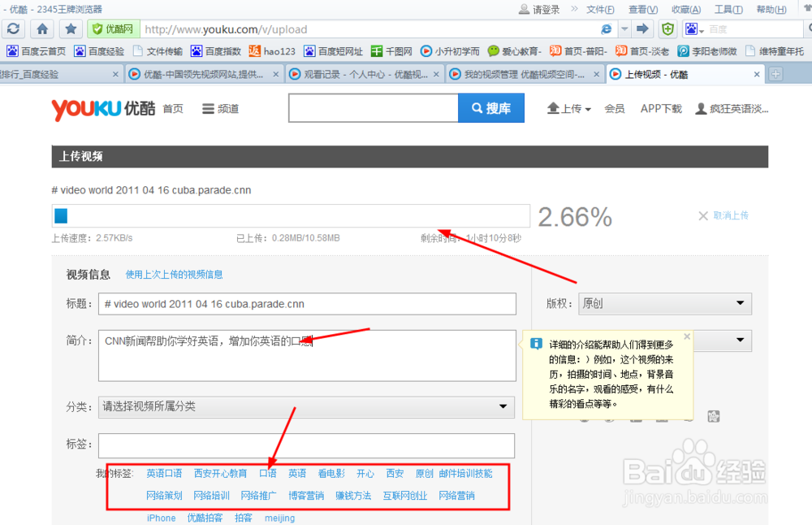The height and width of the screenshot is (525, 812).
Task: Open the 收藏(A) menu
Action: coord(686,9)
